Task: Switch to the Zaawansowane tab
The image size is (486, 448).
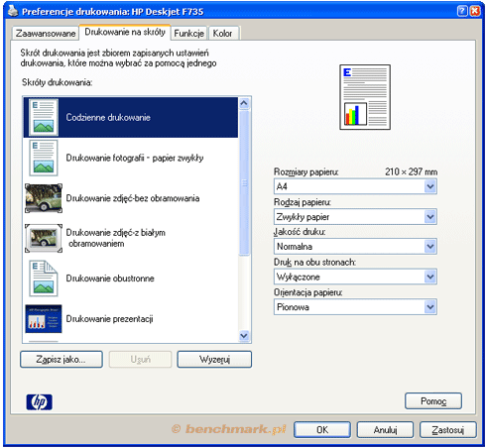Action: (x=46, y=34)
